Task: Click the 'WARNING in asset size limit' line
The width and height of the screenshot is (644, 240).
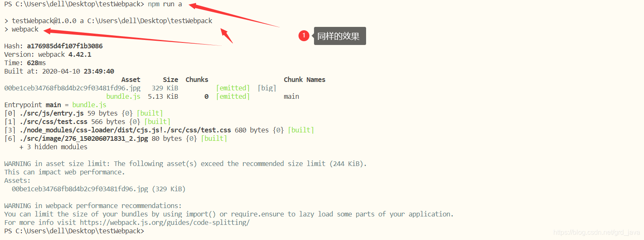Action: point(186,164)
